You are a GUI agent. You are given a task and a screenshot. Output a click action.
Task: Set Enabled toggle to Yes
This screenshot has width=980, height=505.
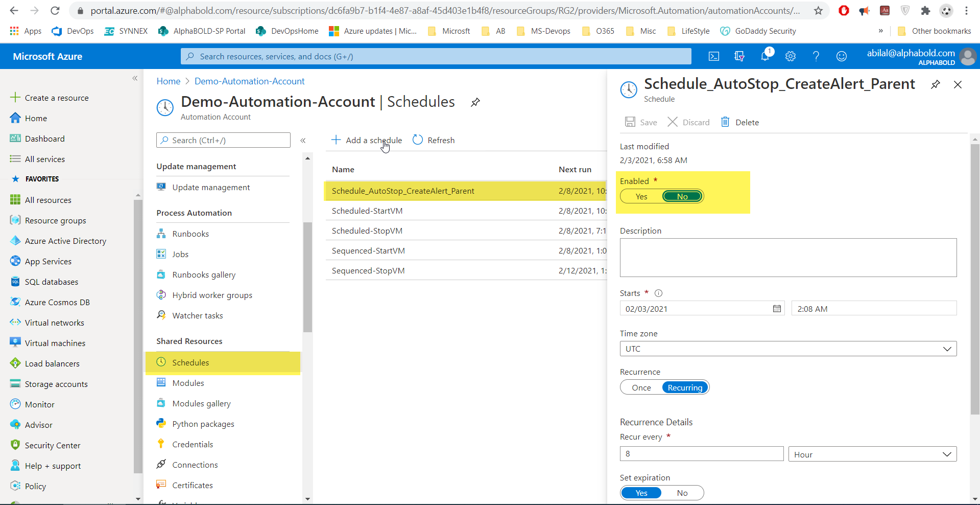(x=641, y=196)
